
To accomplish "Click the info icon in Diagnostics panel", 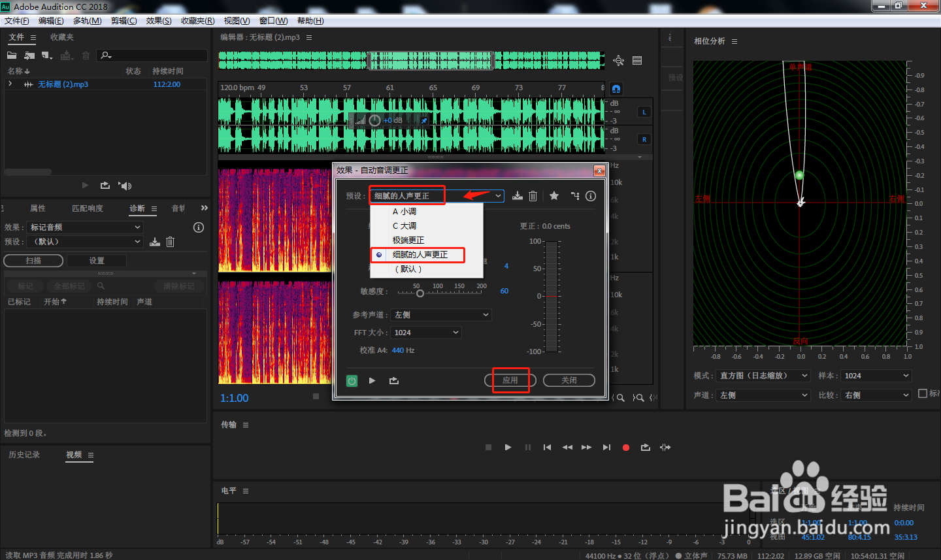I will tap(199, 227).
